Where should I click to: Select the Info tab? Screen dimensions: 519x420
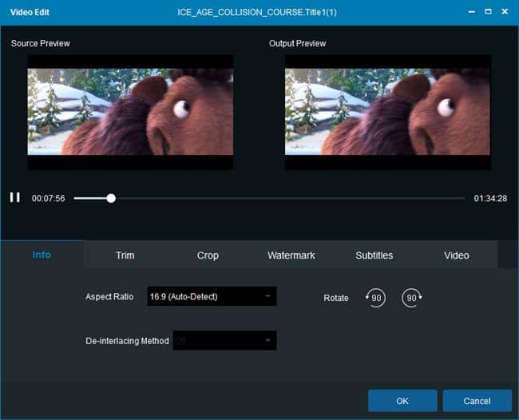tap(42, 255)
